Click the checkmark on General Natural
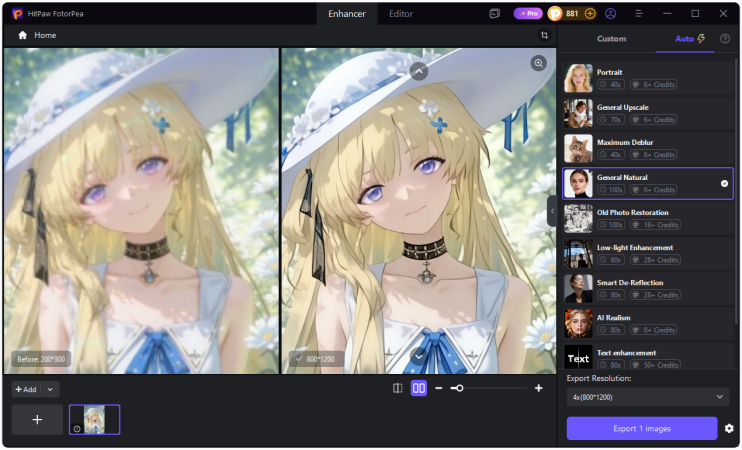This screenshot has width=742, height=450. (724, 184)
